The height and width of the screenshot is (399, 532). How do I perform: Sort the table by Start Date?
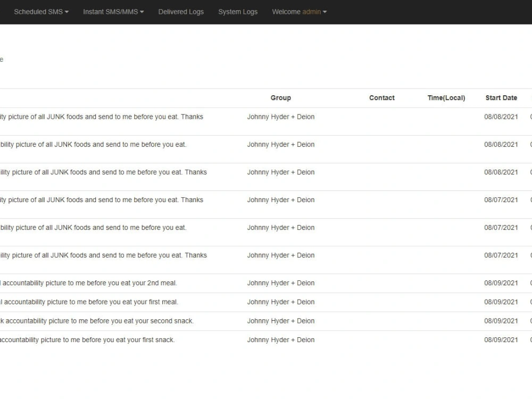(x=501, y=97)
